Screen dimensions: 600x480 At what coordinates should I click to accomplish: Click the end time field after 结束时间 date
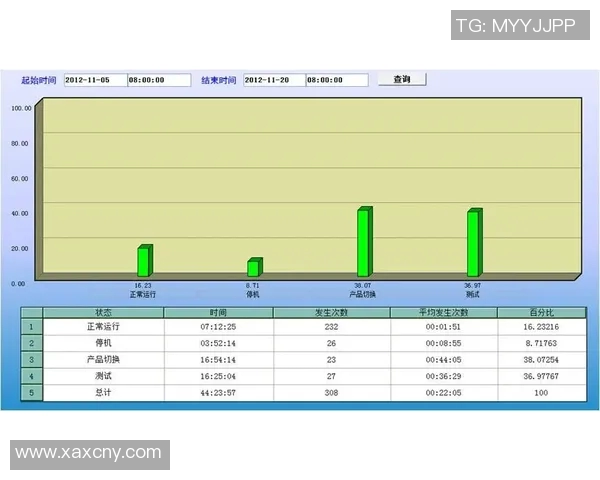point(337,80)
